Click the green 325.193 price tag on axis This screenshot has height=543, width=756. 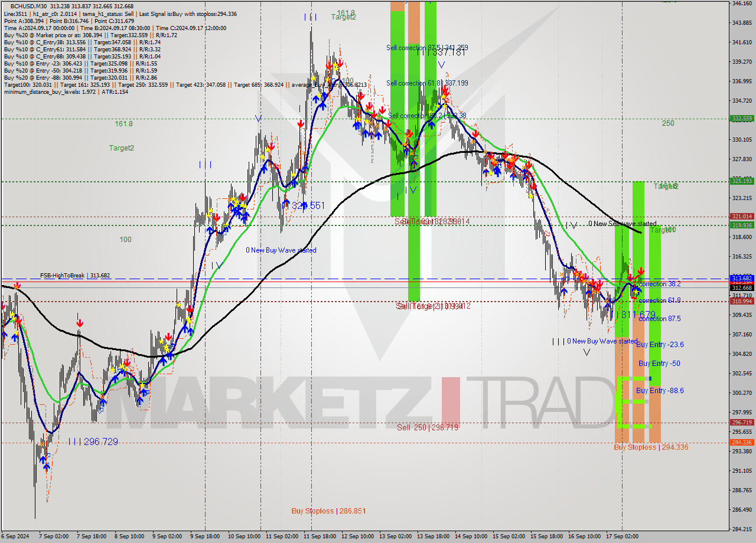click(742, 181)
